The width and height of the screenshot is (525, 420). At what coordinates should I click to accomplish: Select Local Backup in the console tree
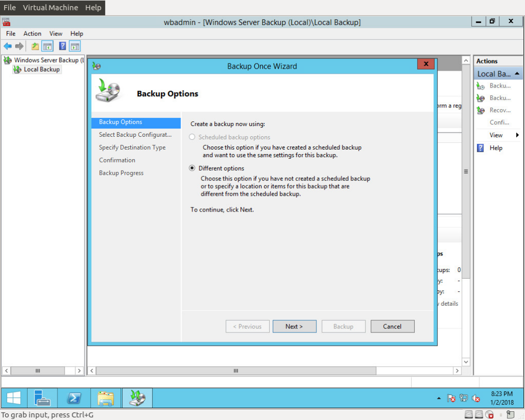pyautogui.click(x=42, y=69)
